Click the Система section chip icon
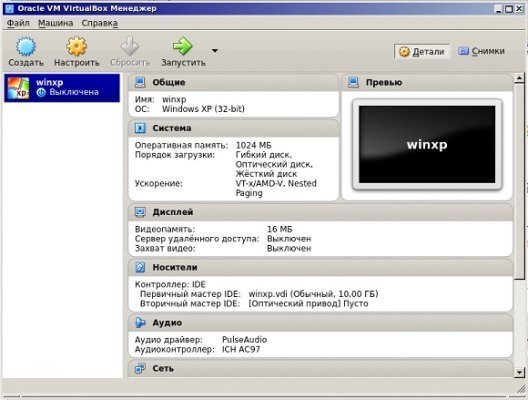Viewport: 528px width, 400px height. point(140,128)
